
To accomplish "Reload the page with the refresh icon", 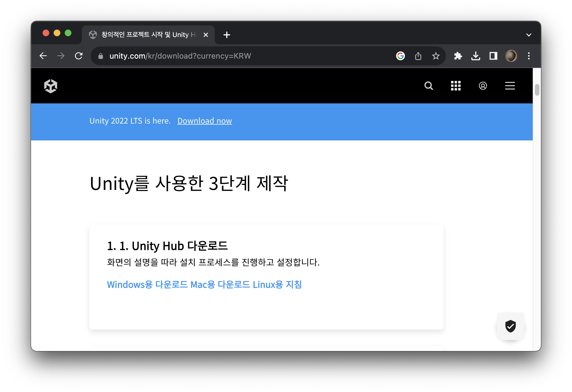I will coord(79,56).
